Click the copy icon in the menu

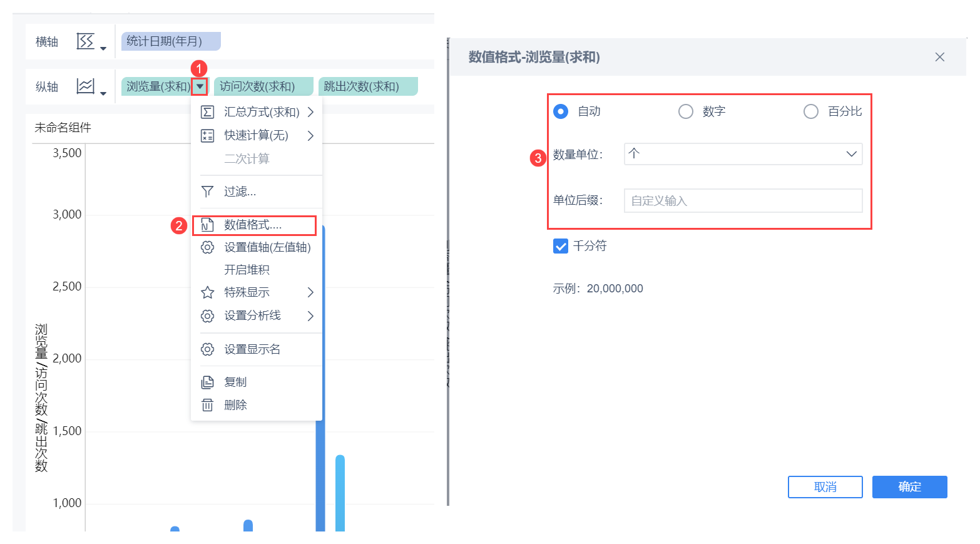tap(207, 382)
